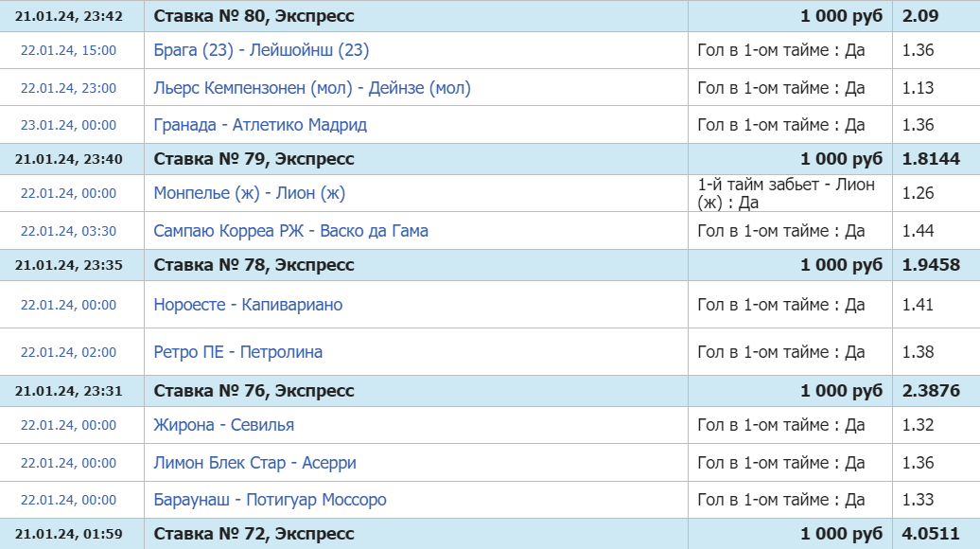980x549 pixels.
Task: Click the Льерс Кемпензонен - Дейнзе match link
Action: pyautogui.click(x=312, y=88)
